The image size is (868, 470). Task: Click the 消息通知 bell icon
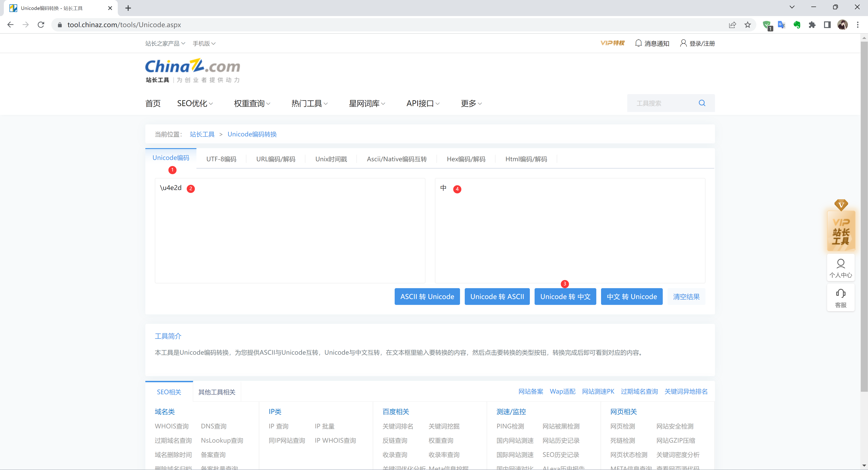tap(638, 43)
